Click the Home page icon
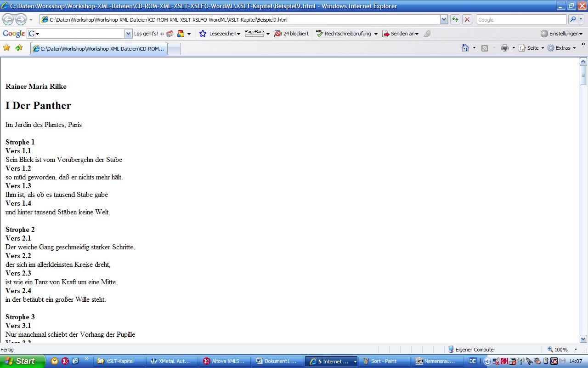This screenshot has height=368, width=588. tap(465, 48)
